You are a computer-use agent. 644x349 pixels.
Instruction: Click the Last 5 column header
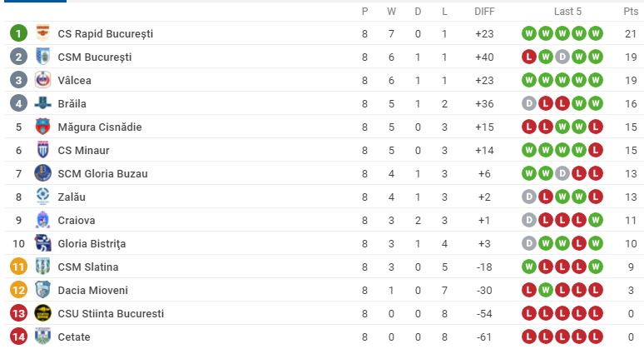pos(567,12)
